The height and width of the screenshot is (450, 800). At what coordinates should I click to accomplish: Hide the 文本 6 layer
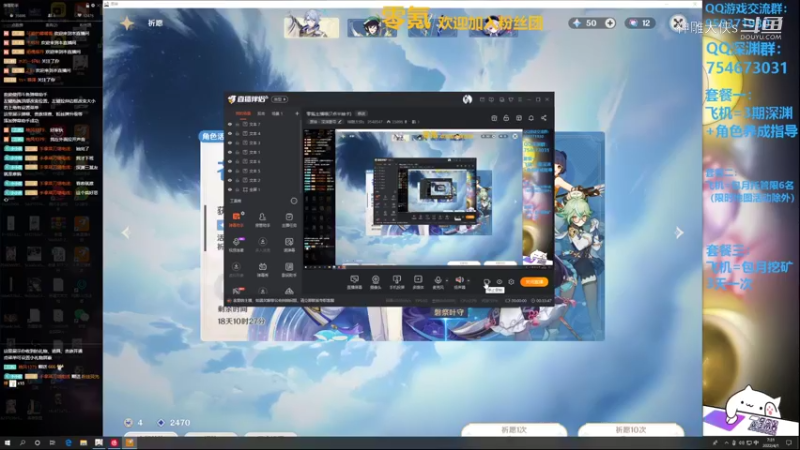tap(230, 161)
